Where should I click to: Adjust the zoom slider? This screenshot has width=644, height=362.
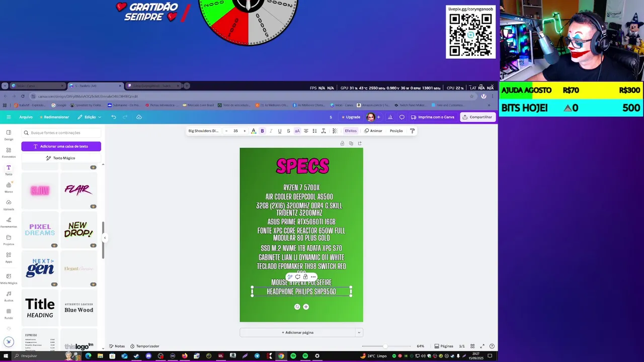pyautogui.click(x=385, y=346)
